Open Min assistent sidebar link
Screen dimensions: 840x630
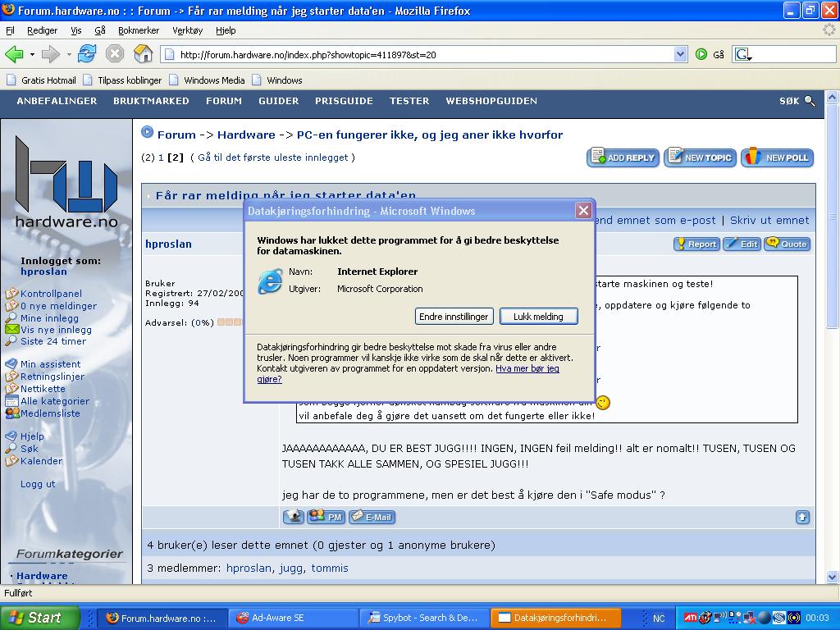tap(50, 364)
